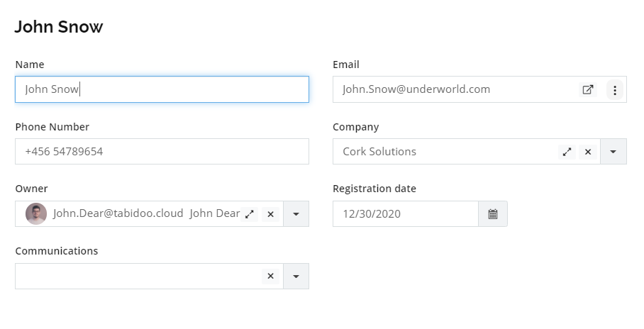Clear the Company field value

pos(588,152)
